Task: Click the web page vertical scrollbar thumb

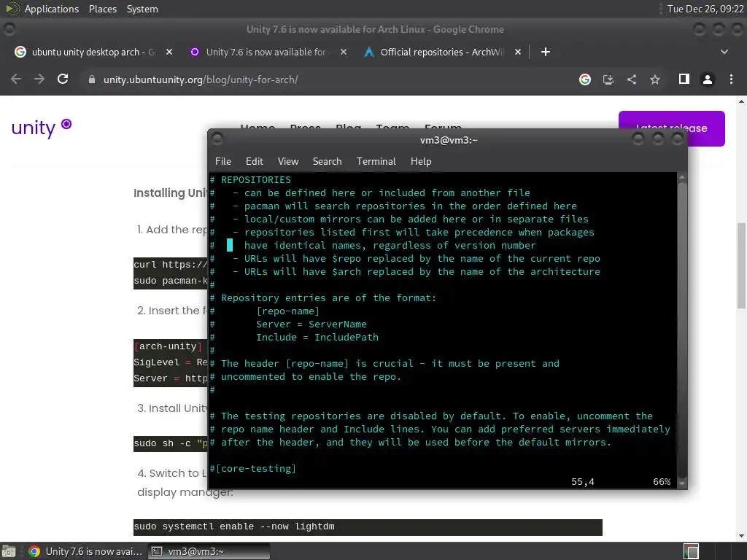Action: [741, 265]
